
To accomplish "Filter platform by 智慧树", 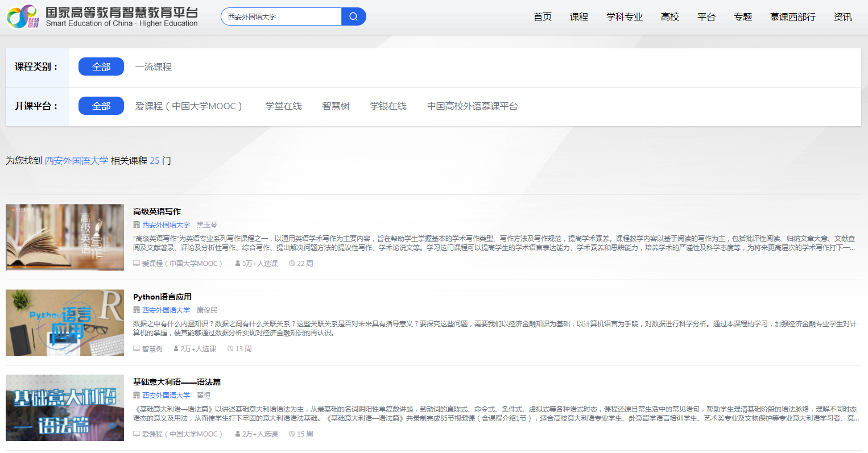I will (x=336, y=106).
